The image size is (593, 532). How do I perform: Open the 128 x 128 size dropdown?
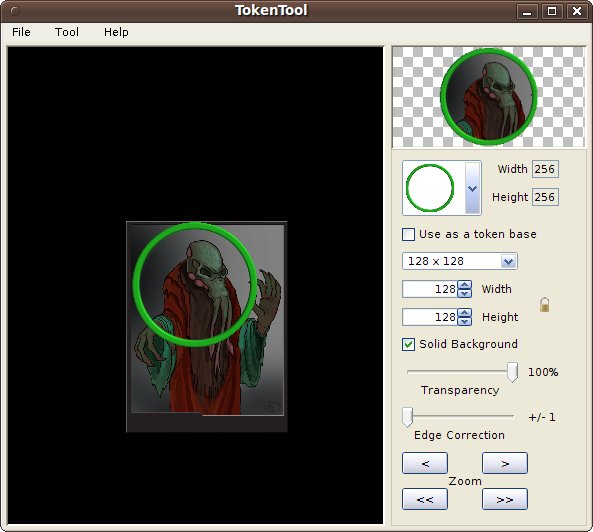coord(460,261)
